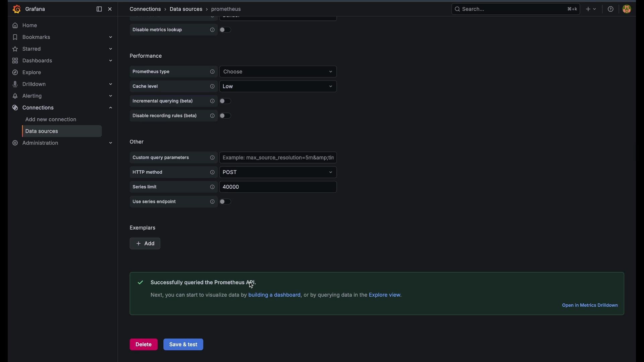Click the plus New menu icon
Viewport: 644px width, 362px height.
[588, 9]
